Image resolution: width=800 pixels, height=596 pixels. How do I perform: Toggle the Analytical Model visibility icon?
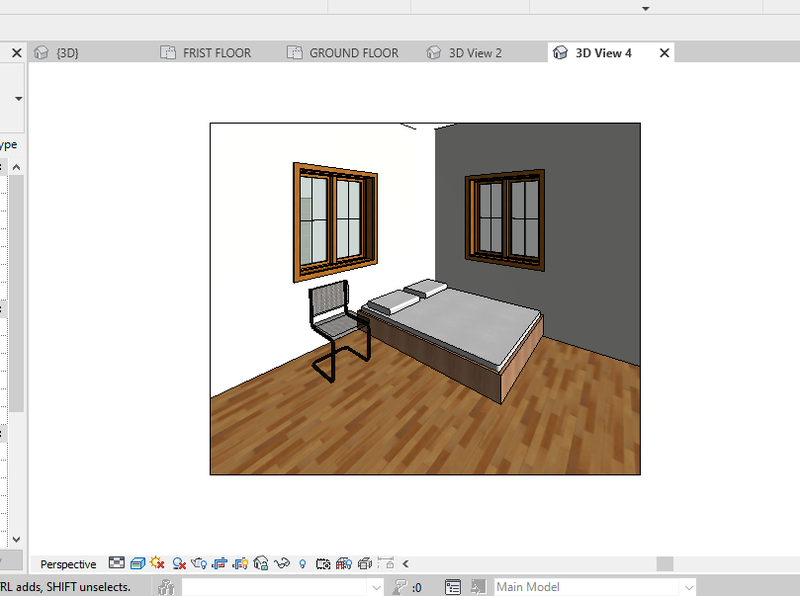[344, 563]
